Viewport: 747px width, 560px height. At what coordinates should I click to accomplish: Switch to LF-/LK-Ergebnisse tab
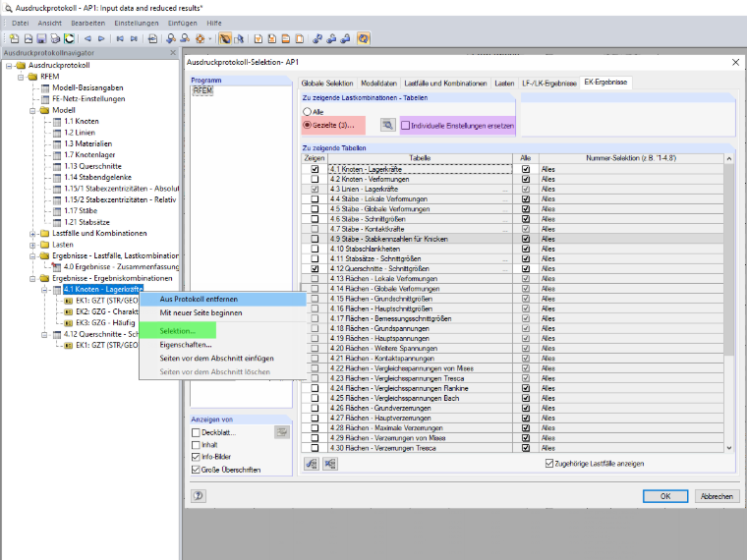[548, 84]
